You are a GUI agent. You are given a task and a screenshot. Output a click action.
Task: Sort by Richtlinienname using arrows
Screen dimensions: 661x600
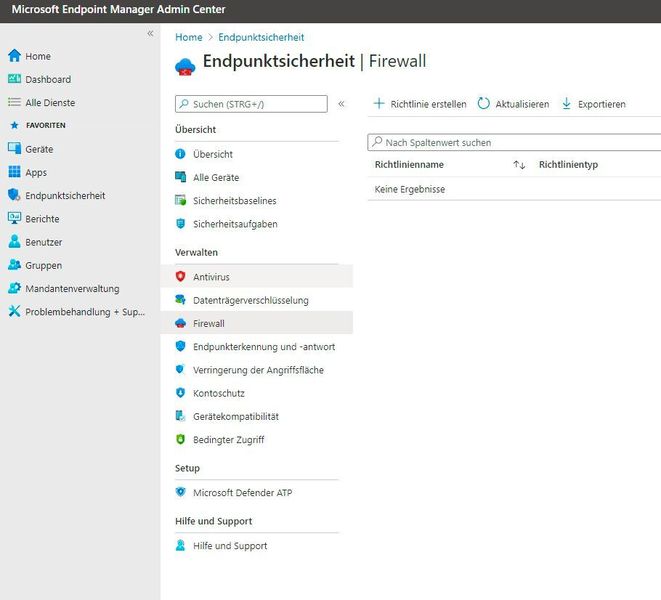click(x=519, y=165)
